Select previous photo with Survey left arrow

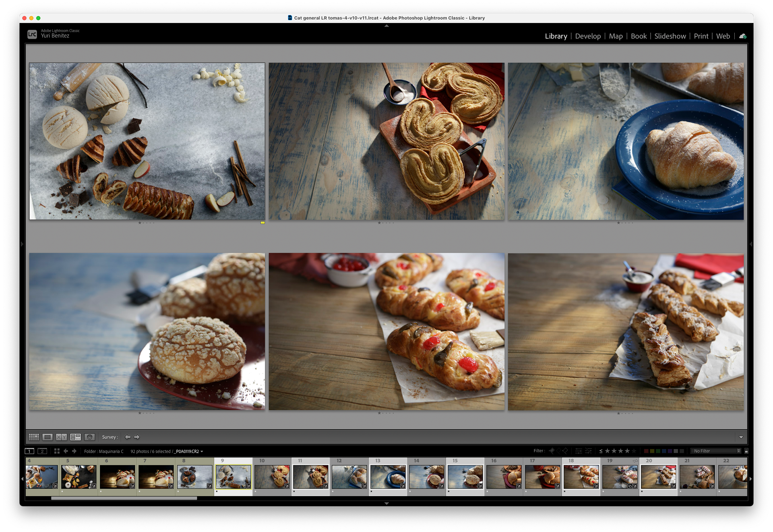(128, 437)
